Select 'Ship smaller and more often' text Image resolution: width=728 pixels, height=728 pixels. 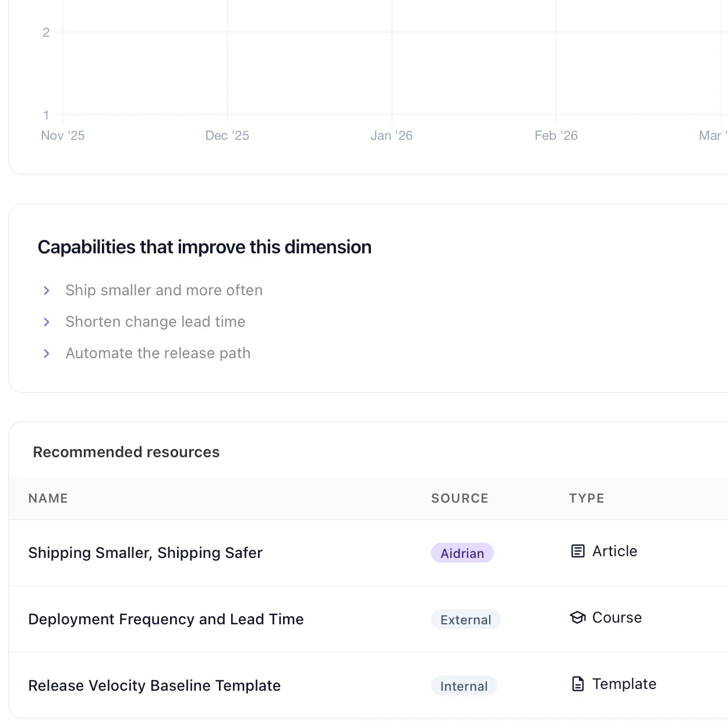click(164, 290)
